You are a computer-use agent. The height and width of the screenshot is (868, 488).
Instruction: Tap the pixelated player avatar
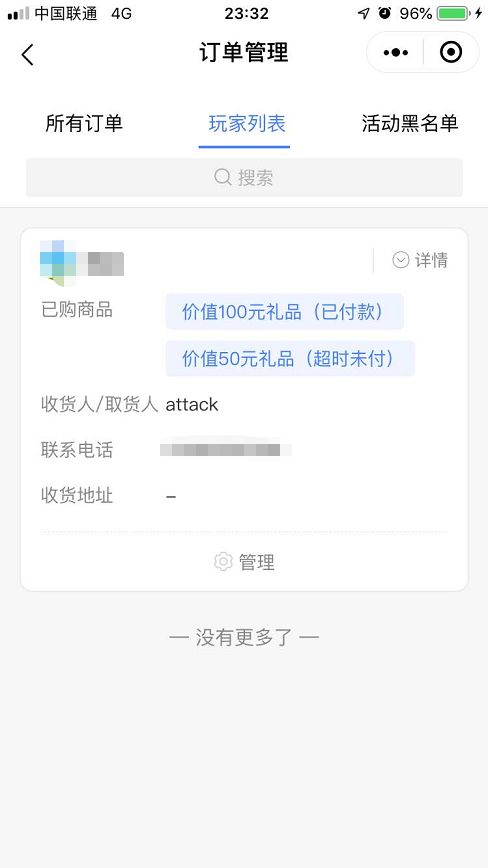(58, 263)
